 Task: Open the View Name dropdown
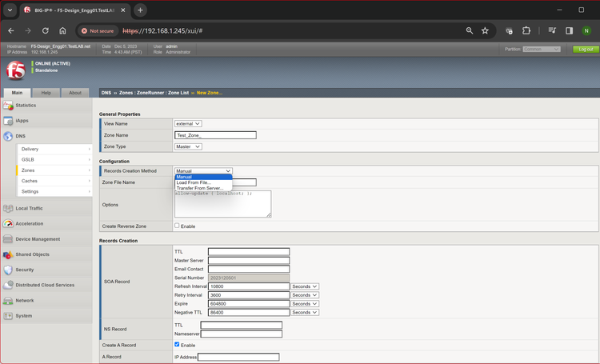[188, 124]
